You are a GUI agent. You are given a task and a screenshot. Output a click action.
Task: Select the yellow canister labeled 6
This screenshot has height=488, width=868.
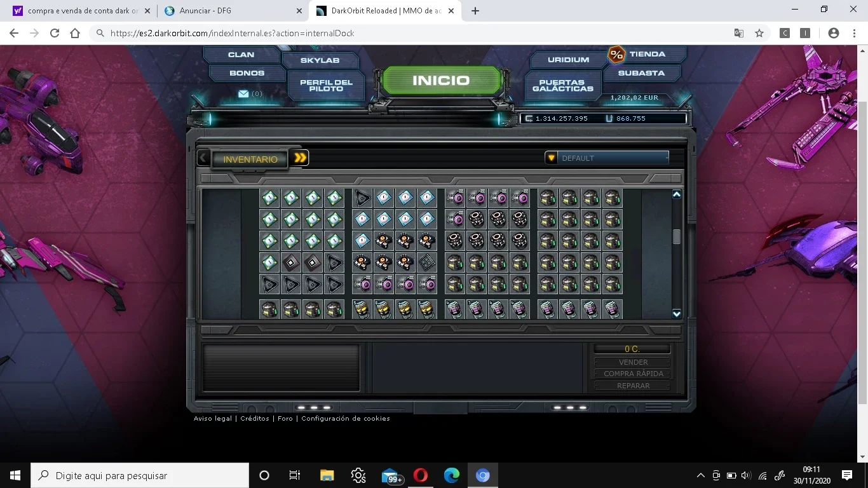[x=384, y=309]
